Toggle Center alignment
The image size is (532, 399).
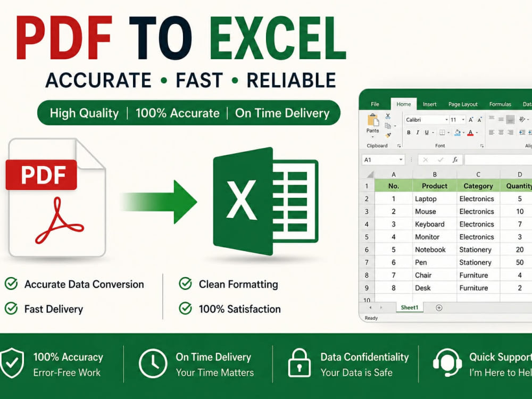tap(501, 132)
